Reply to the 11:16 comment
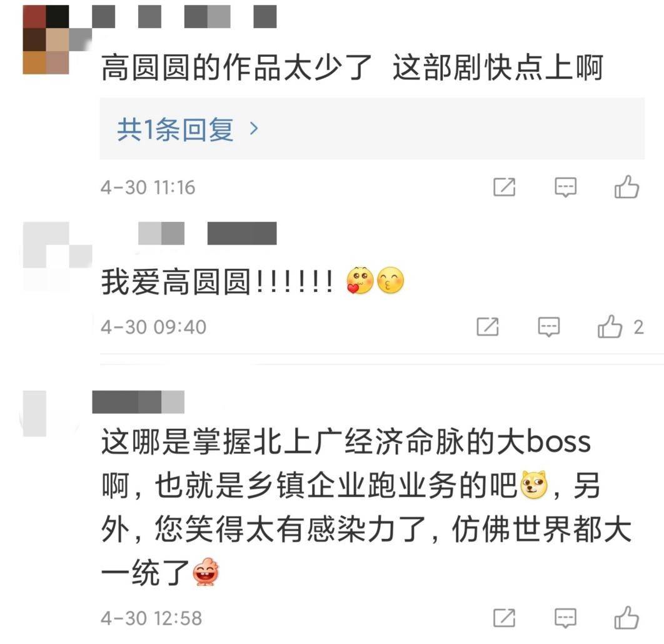This screenshot has height=644, width=664. point(565,187)
